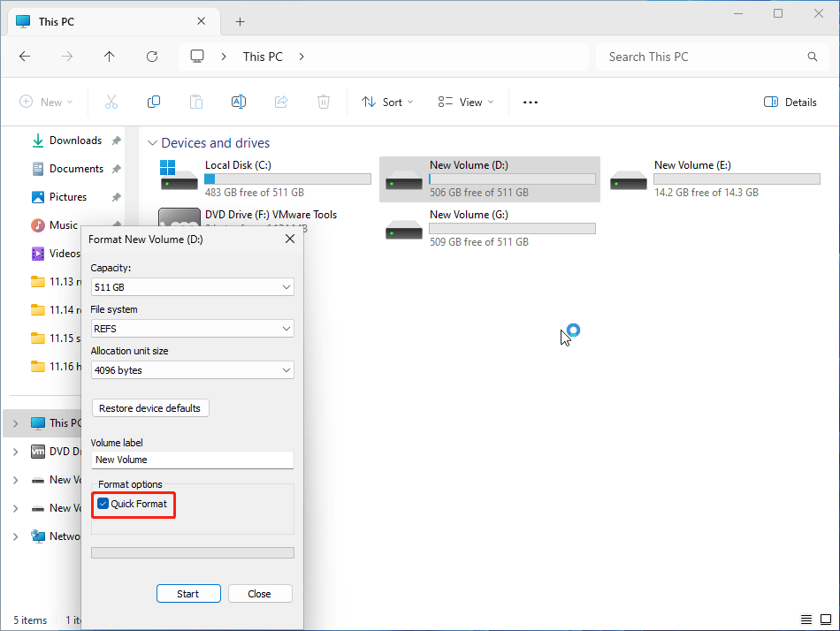The height and width of the screenshot is (631, 840).
Task: Click the Refresh button in navigation bar
Action: tap(152, 57)
